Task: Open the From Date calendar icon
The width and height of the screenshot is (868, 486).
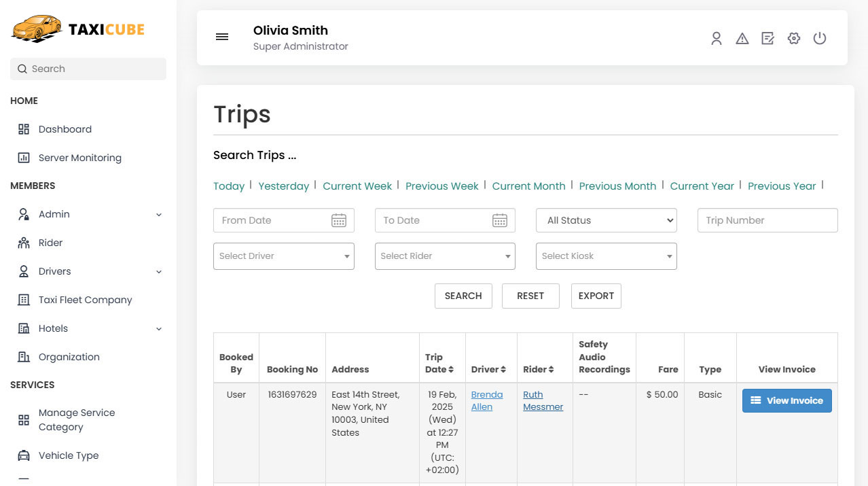Action: (x=338, y=220)
